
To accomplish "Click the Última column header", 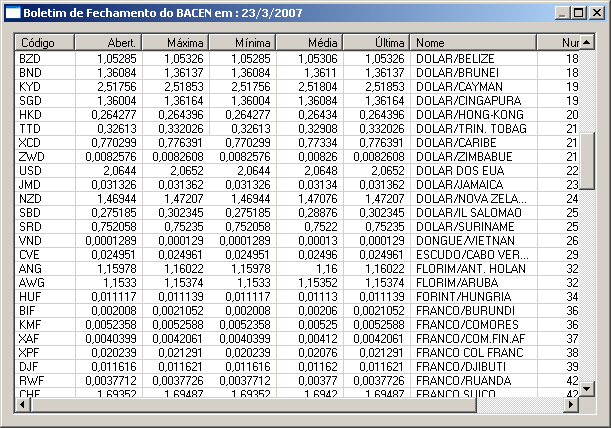I will [376, 43].
